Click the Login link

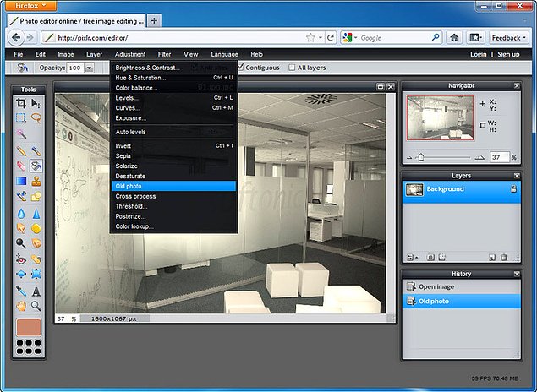pos(478,54)
